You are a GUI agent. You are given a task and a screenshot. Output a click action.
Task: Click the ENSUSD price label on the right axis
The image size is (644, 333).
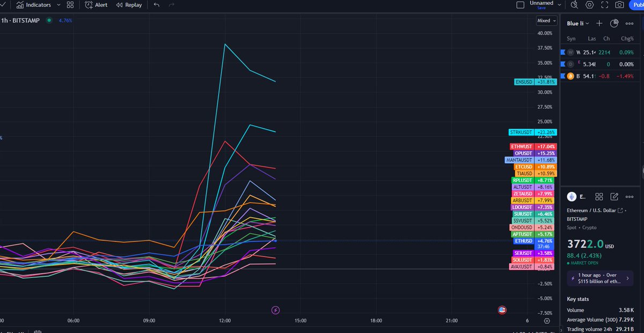pos(524,82)
